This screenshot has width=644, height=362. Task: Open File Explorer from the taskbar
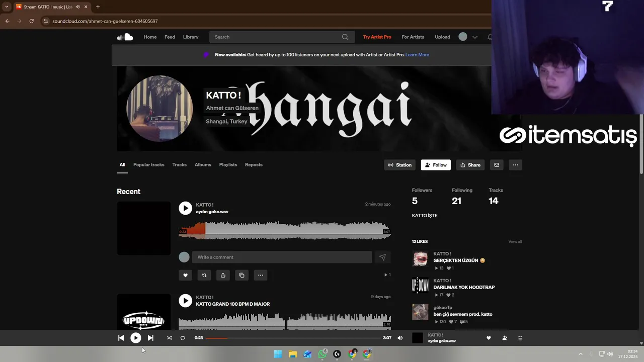click(x=292, y=354)
